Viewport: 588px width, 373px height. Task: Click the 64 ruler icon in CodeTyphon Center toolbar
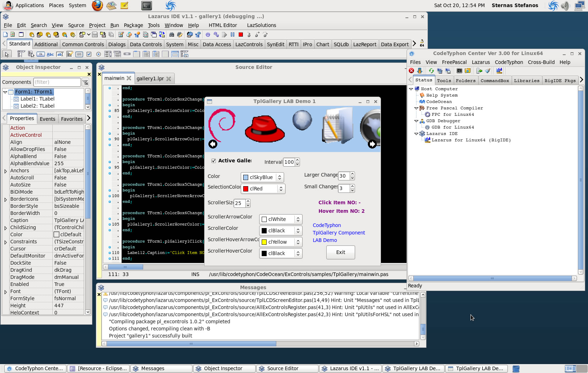(499, 71)
